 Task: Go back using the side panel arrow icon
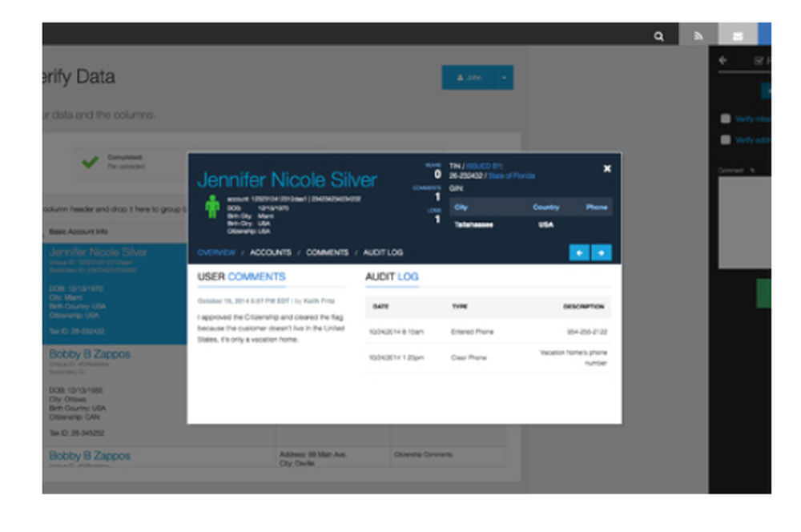click(x=723, y=60)
